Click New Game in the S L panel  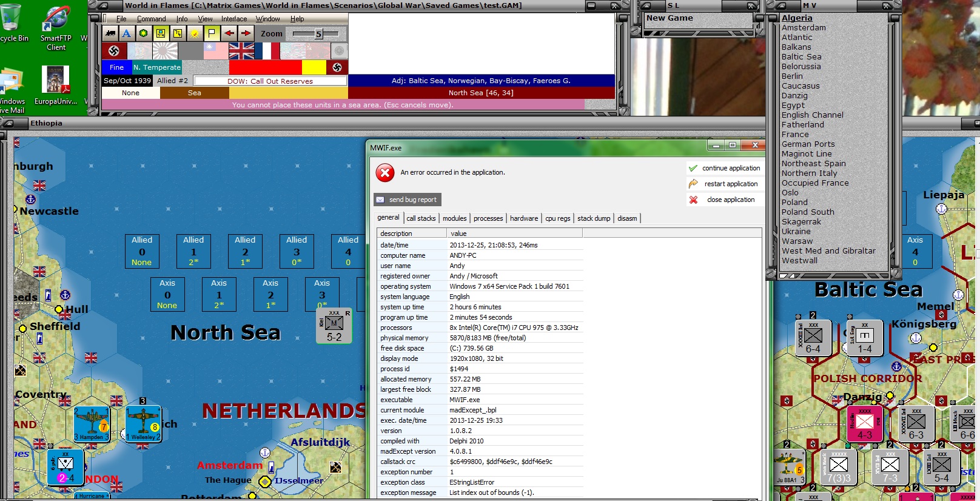point(670,18)
